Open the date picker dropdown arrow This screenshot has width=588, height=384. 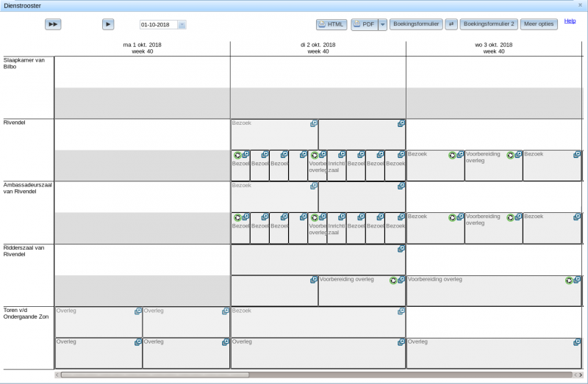(x=182, y=25)
